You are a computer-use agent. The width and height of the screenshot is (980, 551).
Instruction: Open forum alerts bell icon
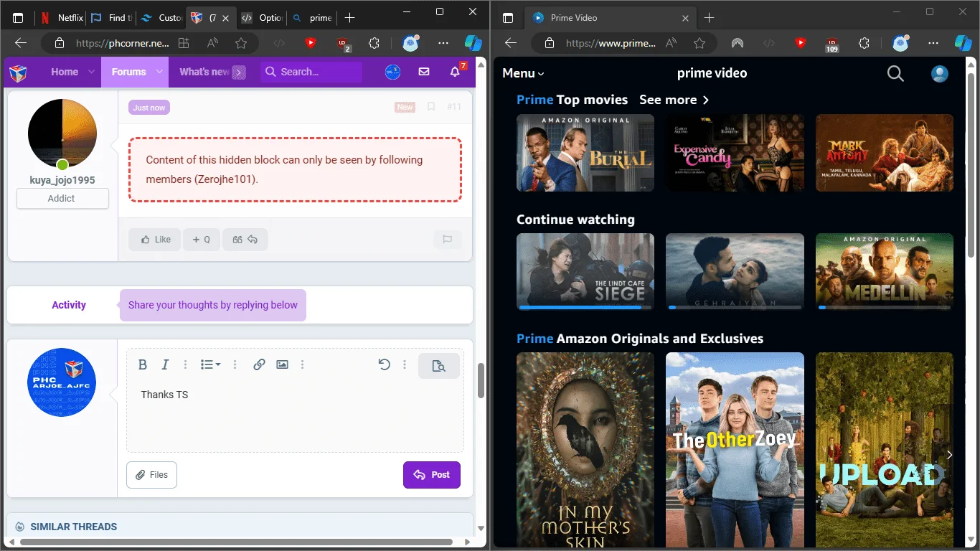[456, 71]
